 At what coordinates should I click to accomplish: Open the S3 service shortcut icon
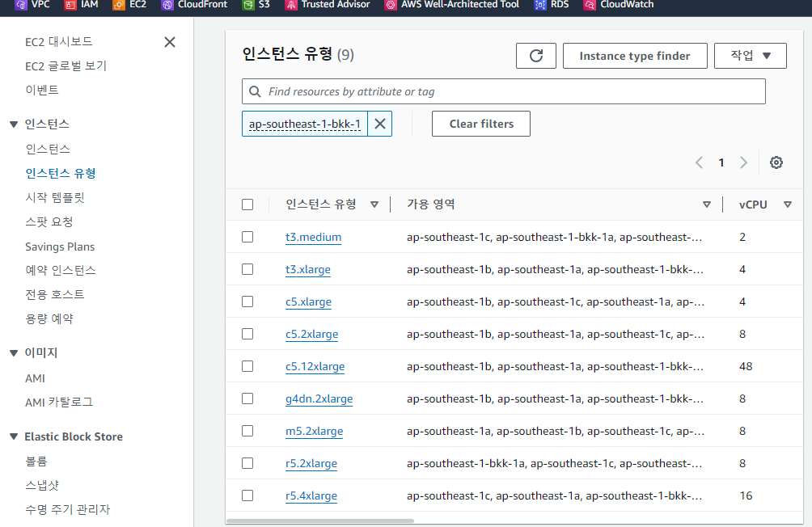click(248, 5)
